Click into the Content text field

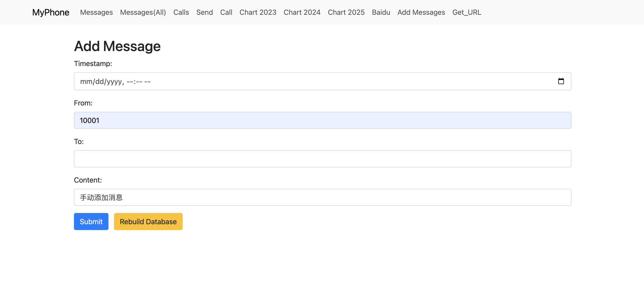pos(322,197)
